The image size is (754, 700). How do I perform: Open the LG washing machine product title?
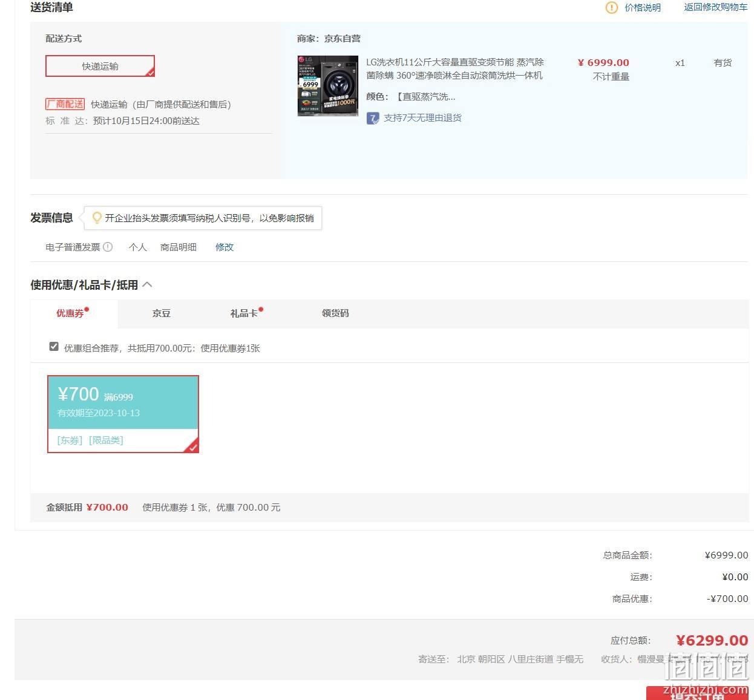click(455, 69)
